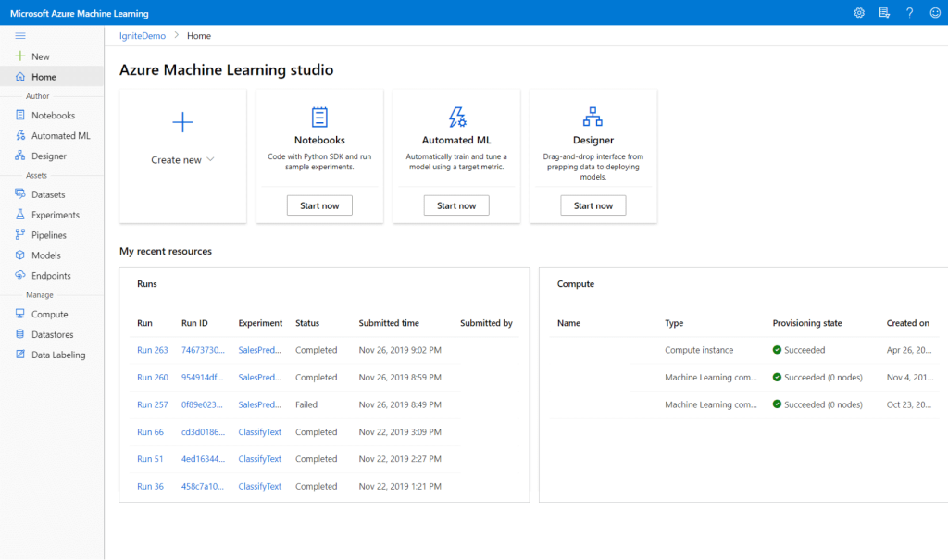Start now under Notebooks card
This screenshot has width=948, height=560.
pos(319,205)
